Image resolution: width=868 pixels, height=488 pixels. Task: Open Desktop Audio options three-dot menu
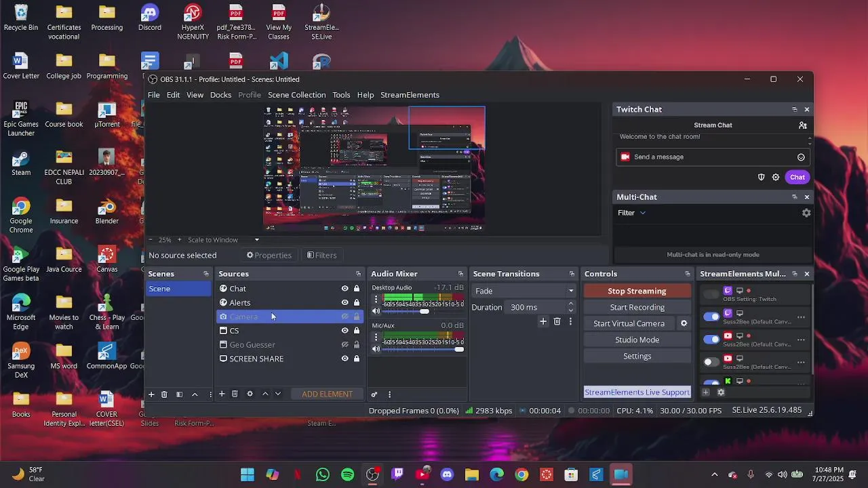click(x=376, y=299)
